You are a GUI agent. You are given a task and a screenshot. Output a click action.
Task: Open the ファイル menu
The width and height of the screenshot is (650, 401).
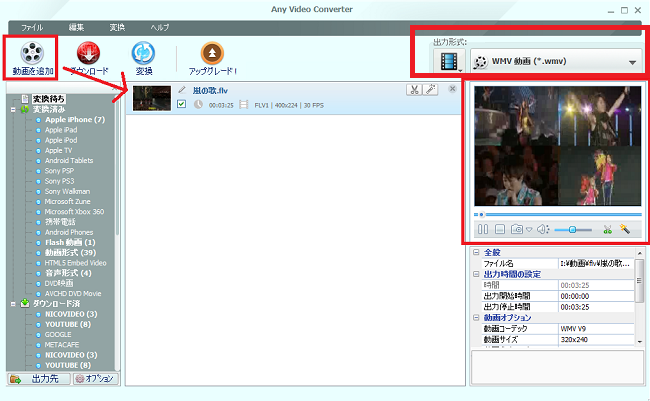pyautogui.click(x=32, y=27)
